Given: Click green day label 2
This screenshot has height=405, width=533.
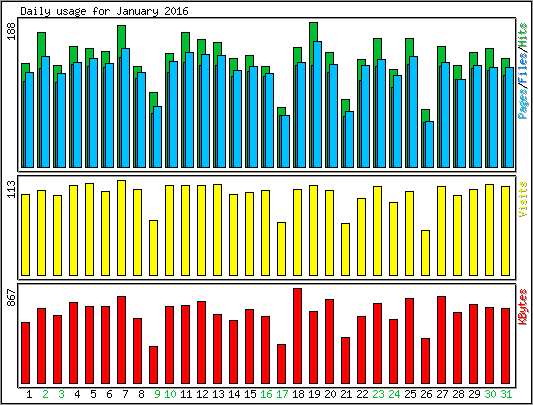Looking at the screenshot, I should (46, 394).
